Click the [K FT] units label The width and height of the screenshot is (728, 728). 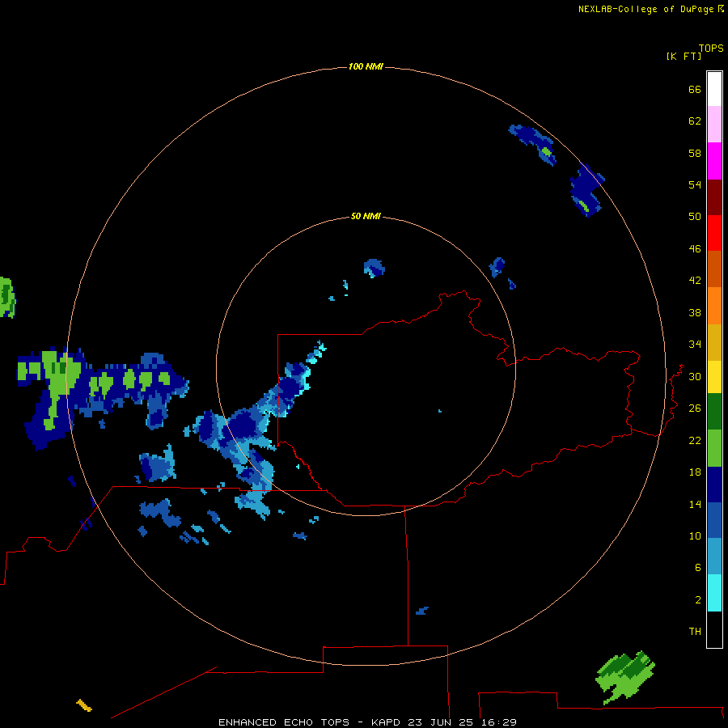tap(684, 56)
